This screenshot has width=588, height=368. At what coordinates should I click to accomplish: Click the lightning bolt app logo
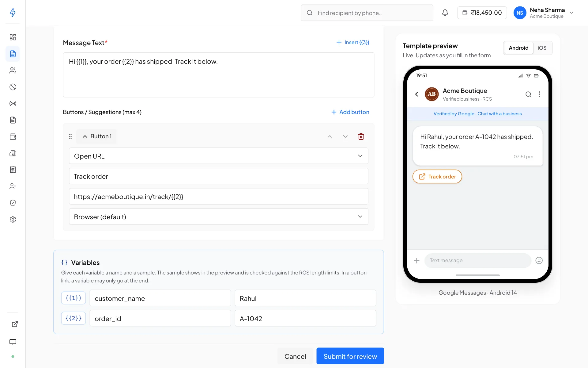tap(13, 13)
